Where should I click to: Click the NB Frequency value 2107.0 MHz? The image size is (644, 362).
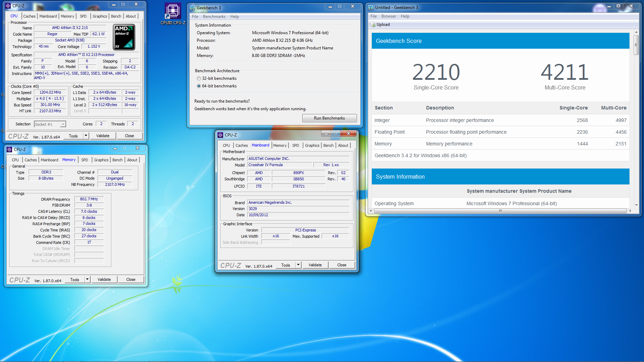115,184
